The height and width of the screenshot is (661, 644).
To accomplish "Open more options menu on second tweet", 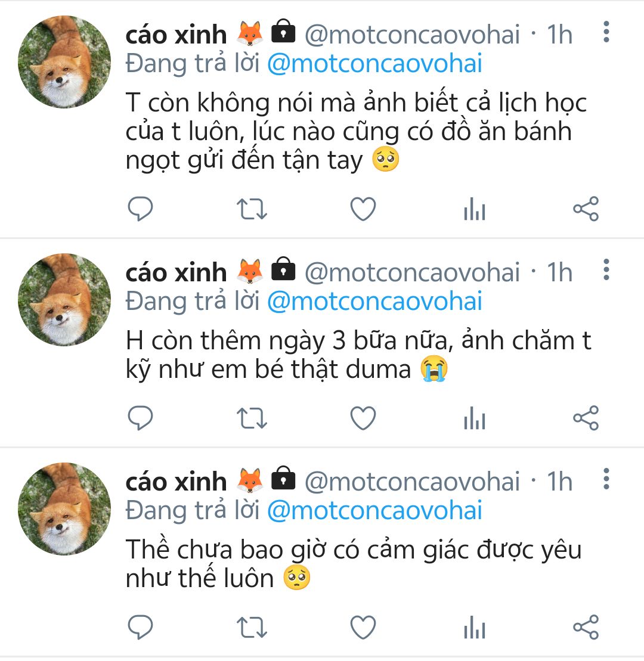I will click(606, 270).
